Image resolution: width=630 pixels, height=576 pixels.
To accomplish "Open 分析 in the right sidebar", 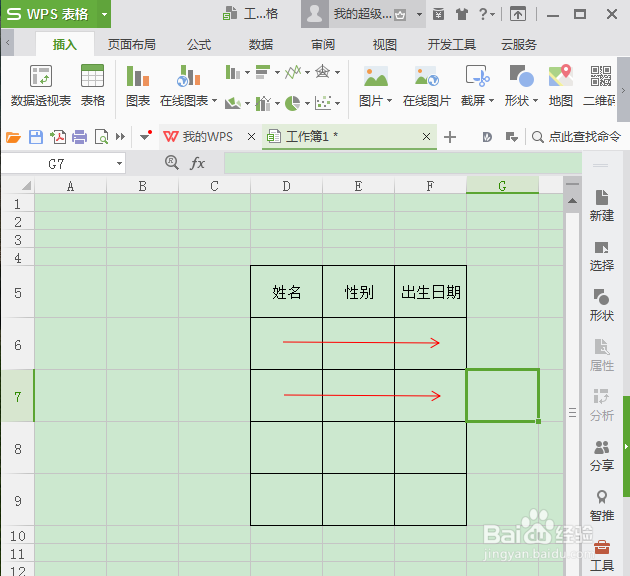I will coord(601,406).
